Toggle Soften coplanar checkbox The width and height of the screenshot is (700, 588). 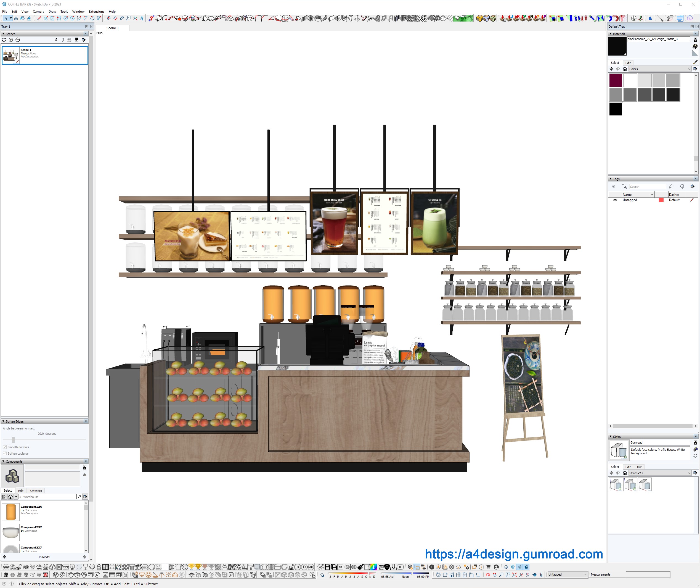pyautogui.click(x=5, y=453)
